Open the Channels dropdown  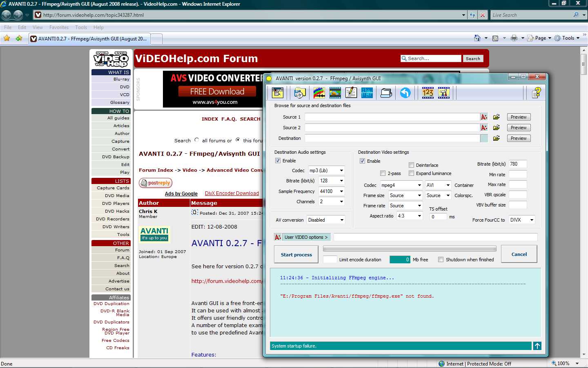point(332,202)
